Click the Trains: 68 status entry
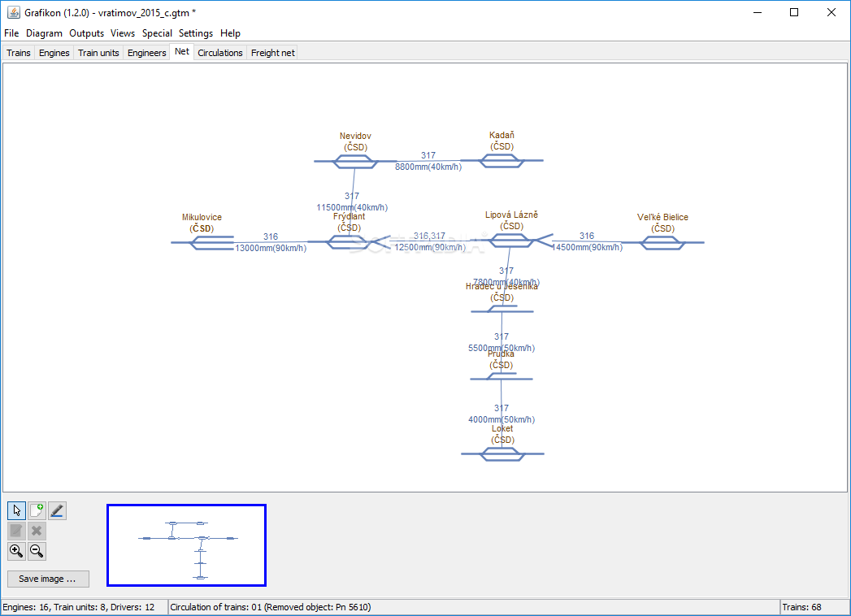851x616 pixels. (x=801, y=607)
